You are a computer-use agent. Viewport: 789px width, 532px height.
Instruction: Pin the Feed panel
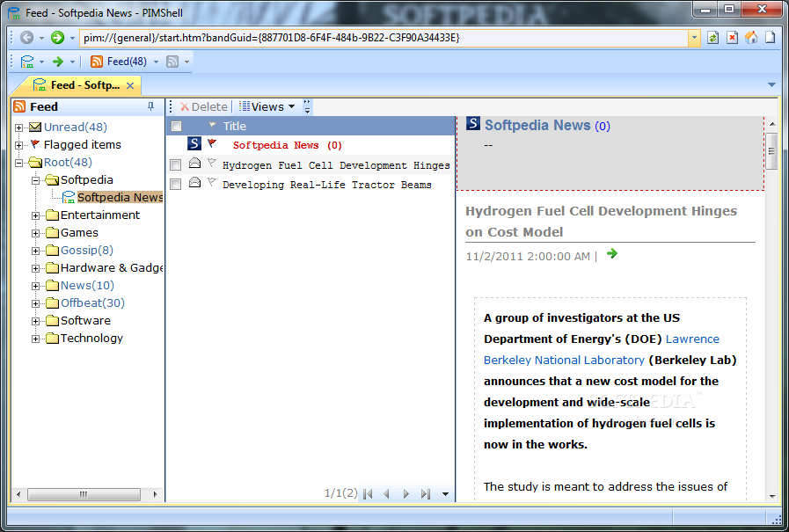[150, 106]
